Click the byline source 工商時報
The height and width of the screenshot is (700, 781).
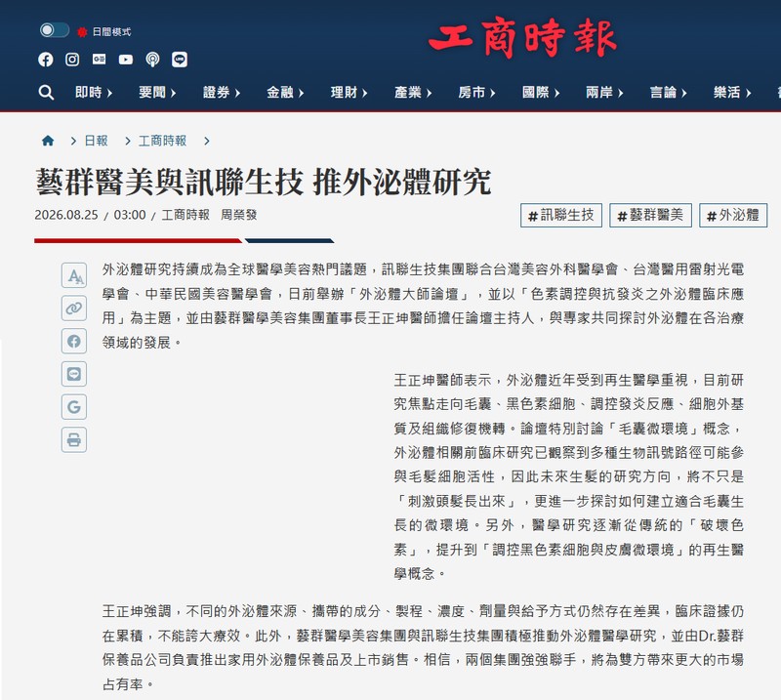coord(185,215)
